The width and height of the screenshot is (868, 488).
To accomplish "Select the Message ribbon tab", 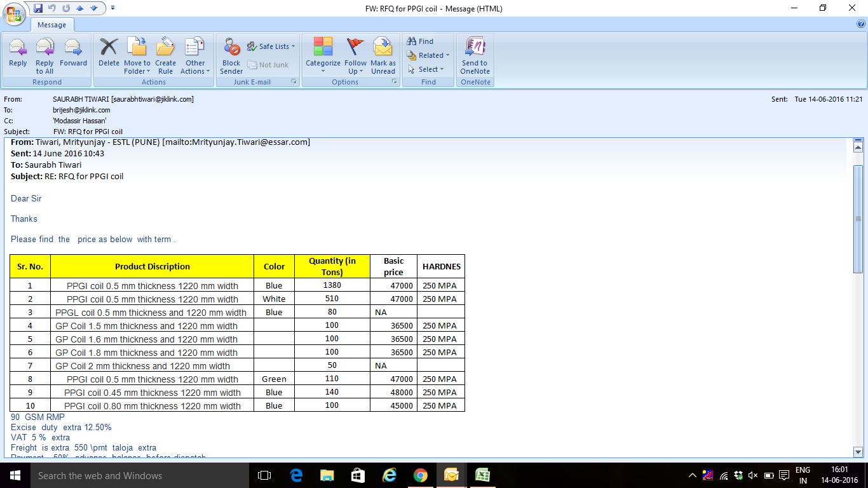I will 52,25.
